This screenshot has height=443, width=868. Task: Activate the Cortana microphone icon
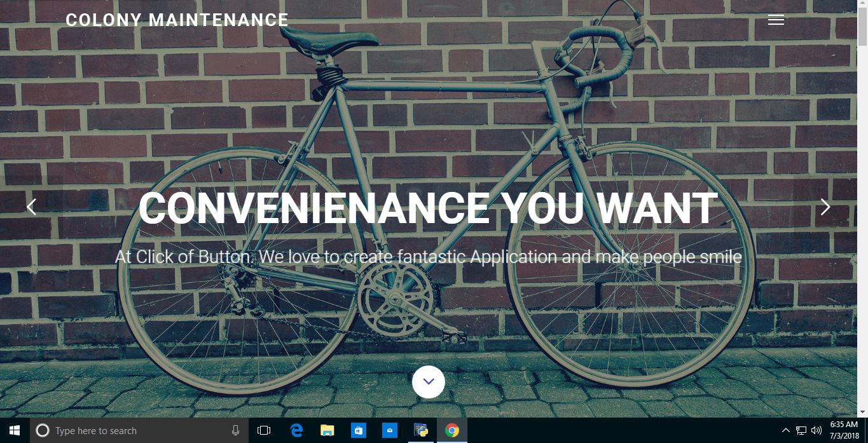pyautogui.click(x=235, y=430)
